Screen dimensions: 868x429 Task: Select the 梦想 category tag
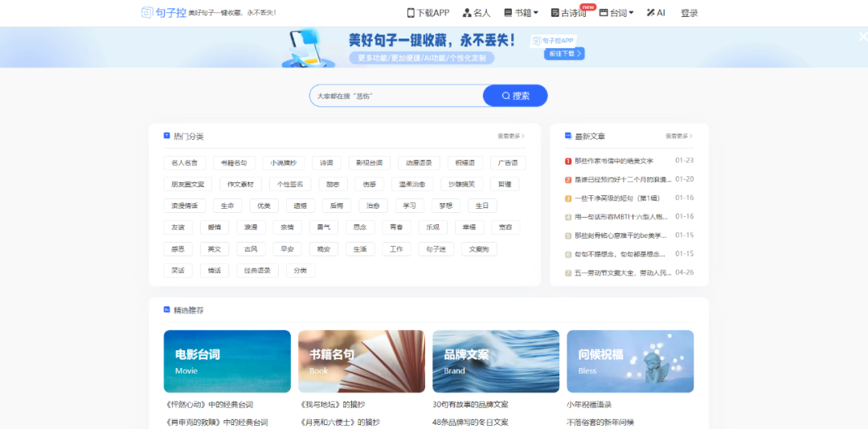[446, 206]
